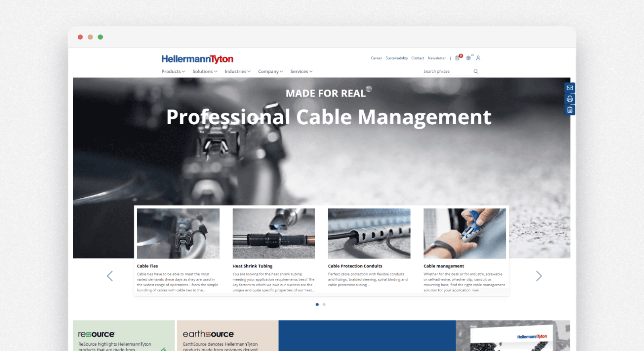Open the watchlist clipboard icon with badge
Screen dimensions: 644x351
coord(458,57)
